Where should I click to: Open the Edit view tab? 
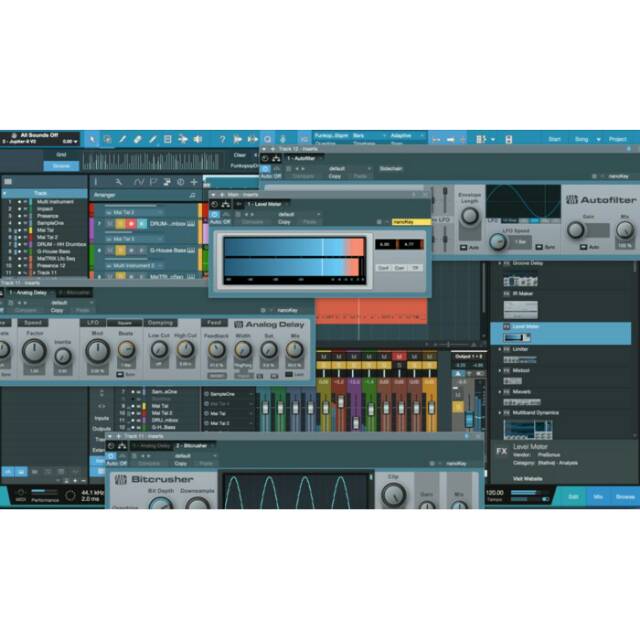(x=573, y=497)
